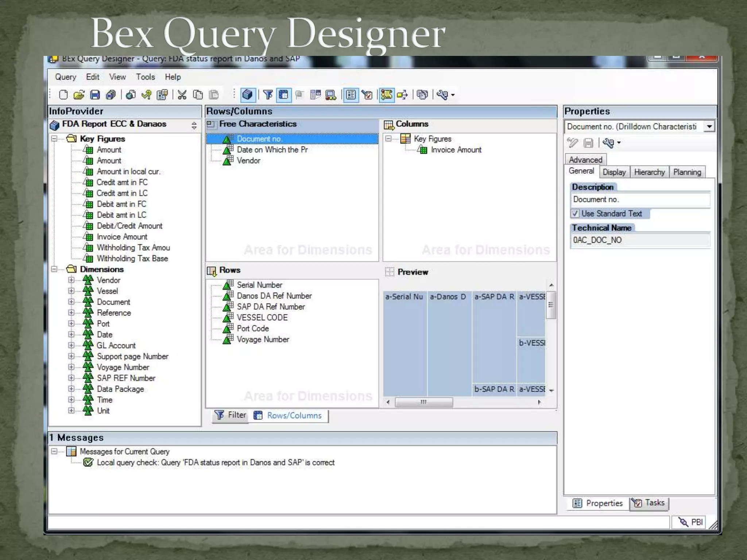Toggle the Use Standard Text checkbox

(x=575, y=214)
